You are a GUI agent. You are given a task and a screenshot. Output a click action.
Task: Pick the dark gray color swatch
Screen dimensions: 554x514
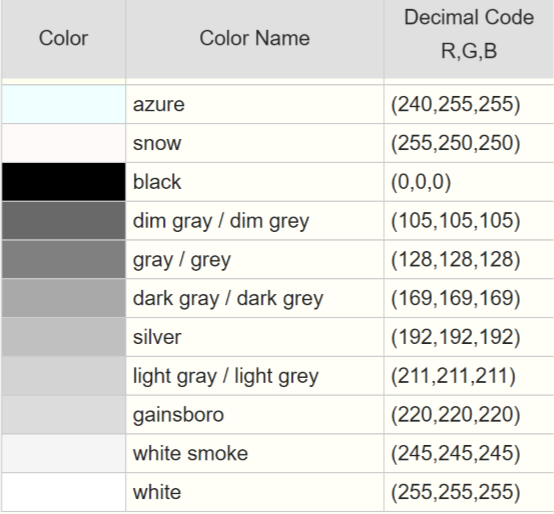(64, 299)
